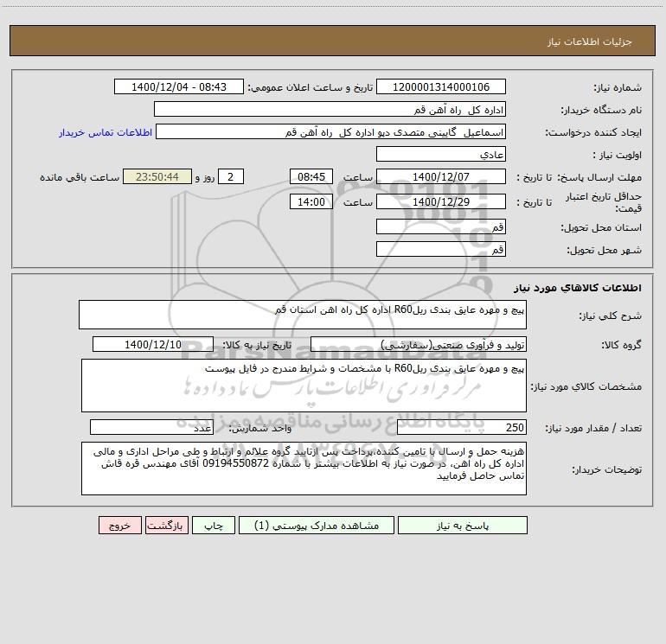Open مشاهده مدارک پیوستی (1) attachments
666x644 pixels.
pos(317,525)
